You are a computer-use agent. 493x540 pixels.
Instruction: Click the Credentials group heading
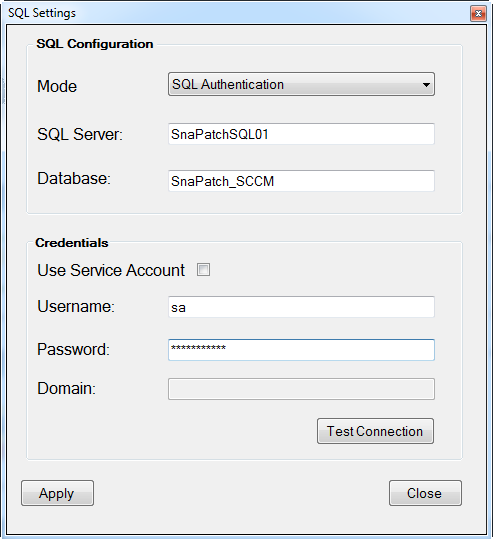click(x=72, y=243)
